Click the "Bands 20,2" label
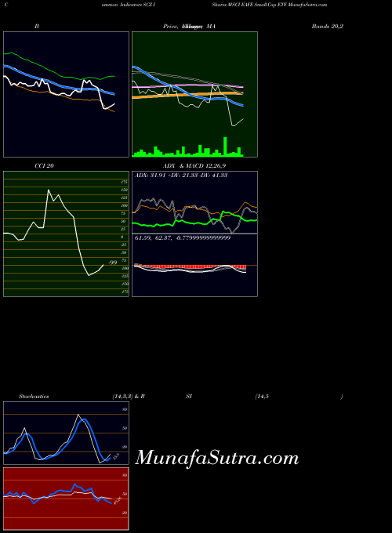This screenshot has width=392, height=533. (x=328, y=26)
